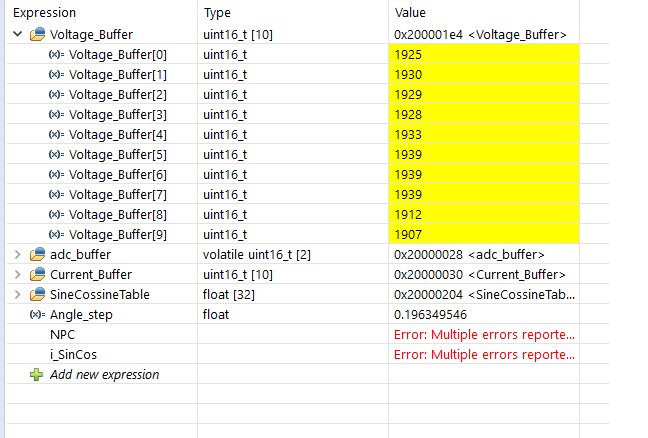Click variable icon beside Voltage_Buffer[4]
The image size is (648, 438).
coord(56,135)
